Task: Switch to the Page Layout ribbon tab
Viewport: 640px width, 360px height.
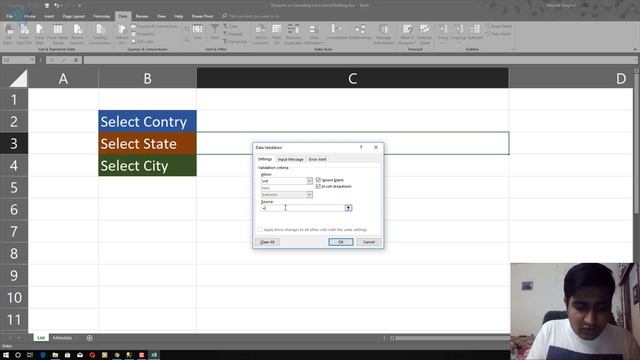Action: (x=73, y=16)
